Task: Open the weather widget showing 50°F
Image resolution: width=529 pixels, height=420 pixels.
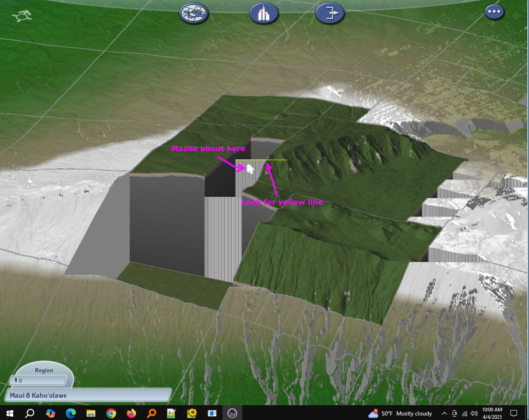Action: [x=400, y=413]
